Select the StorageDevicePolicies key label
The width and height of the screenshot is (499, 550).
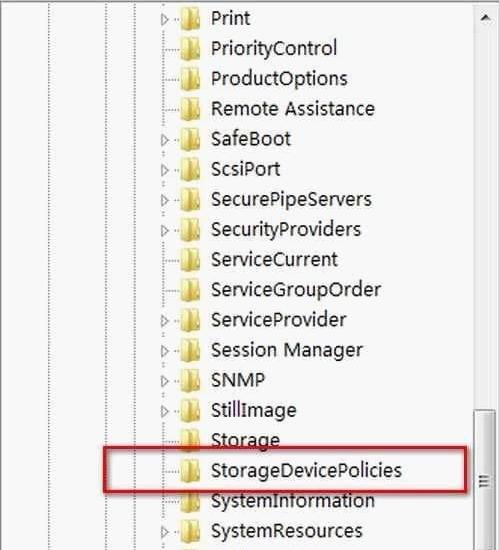(x=306, y=471)
